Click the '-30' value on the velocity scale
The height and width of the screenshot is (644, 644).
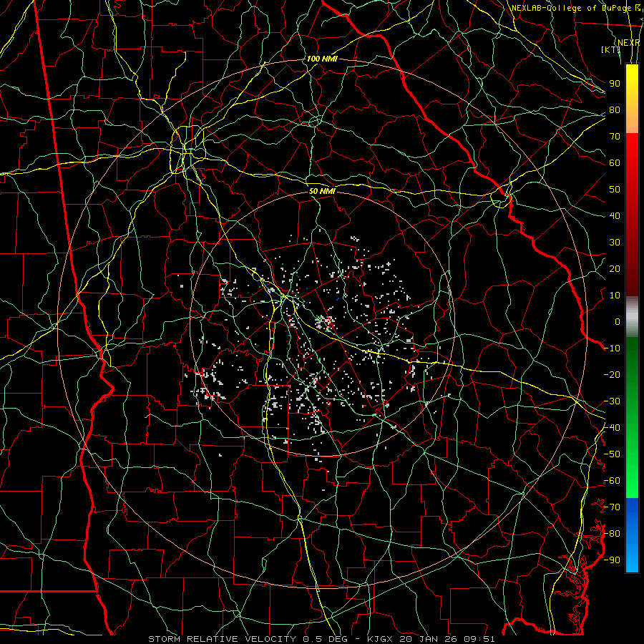[x=612, y=401]
